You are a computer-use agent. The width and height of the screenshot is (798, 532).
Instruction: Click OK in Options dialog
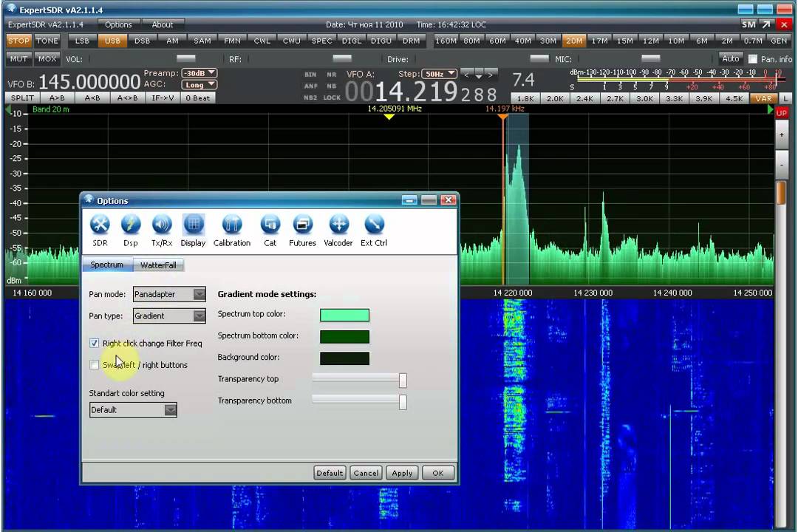(x=437, y=473)
